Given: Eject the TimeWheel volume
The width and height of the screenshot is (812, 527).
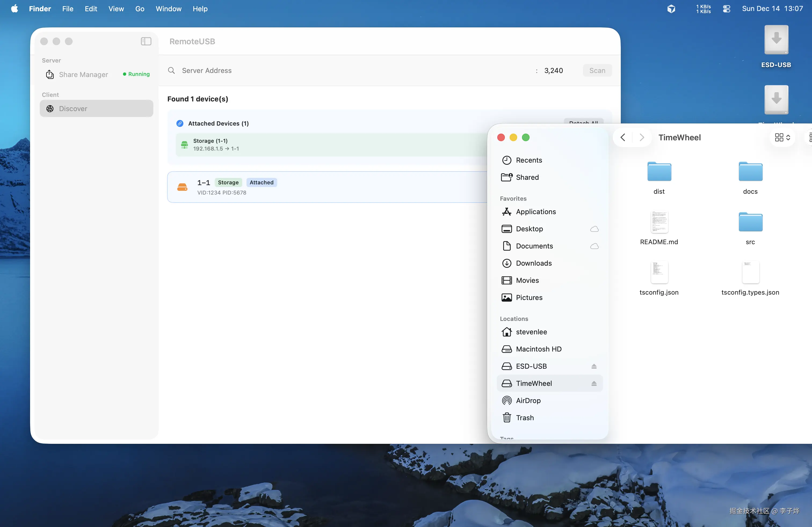Looking at the screenshot, I should click(x=594, y=383).
